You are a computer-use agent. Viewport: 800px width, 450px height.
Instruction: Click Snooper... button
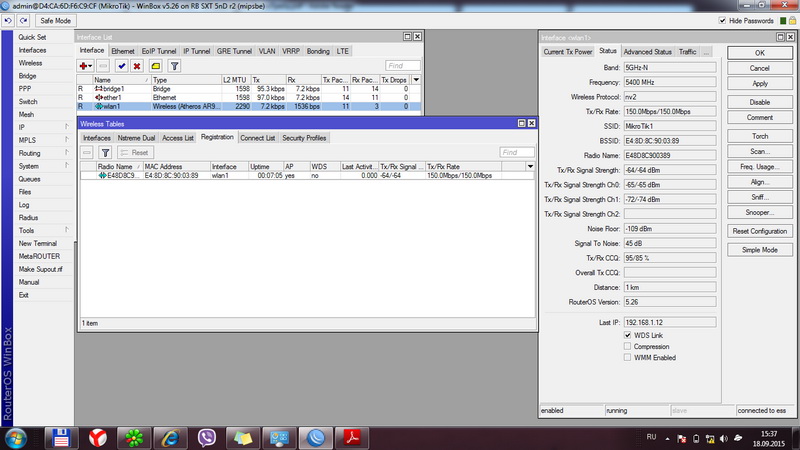tap(760, 212)
